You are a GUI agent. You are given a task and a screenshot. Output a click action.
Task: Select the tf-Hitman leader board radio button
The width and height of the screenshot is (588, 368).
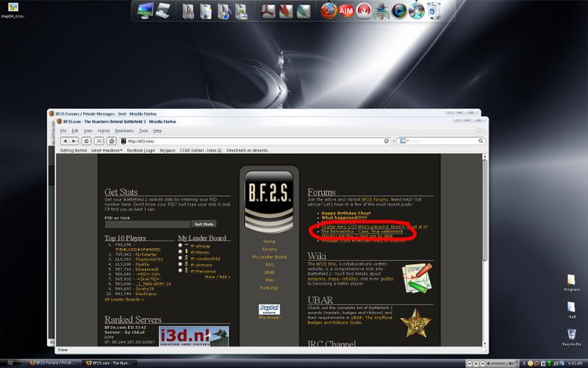coord(180,252)
